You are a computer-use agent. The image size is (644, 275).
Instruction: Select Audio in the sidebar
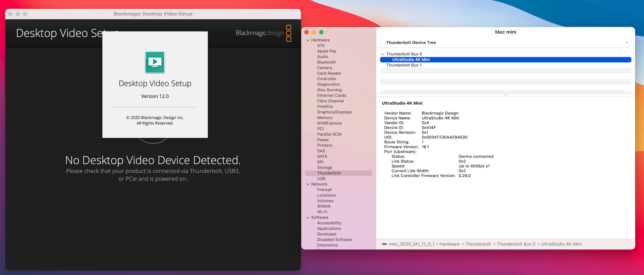tap(323, 57)
